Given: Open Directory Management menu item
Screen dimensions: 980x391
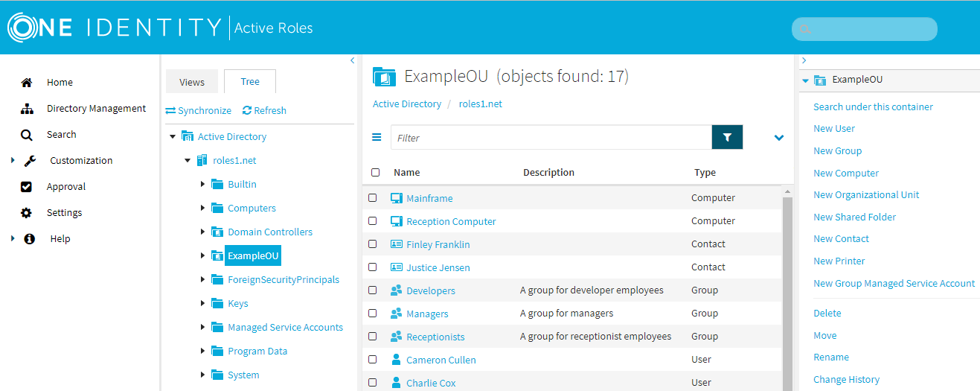Looking at the screenshot, I should (96, 109).
